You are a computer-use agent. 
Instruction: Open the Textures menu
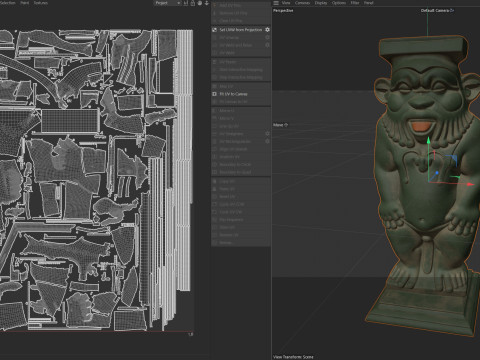(41, 3)
